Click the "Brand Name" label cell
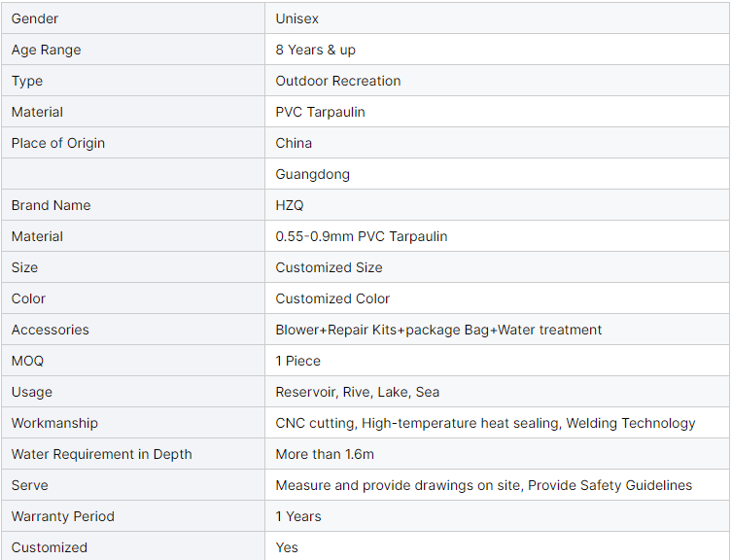The image size is (732, 560). coord(51,205)
